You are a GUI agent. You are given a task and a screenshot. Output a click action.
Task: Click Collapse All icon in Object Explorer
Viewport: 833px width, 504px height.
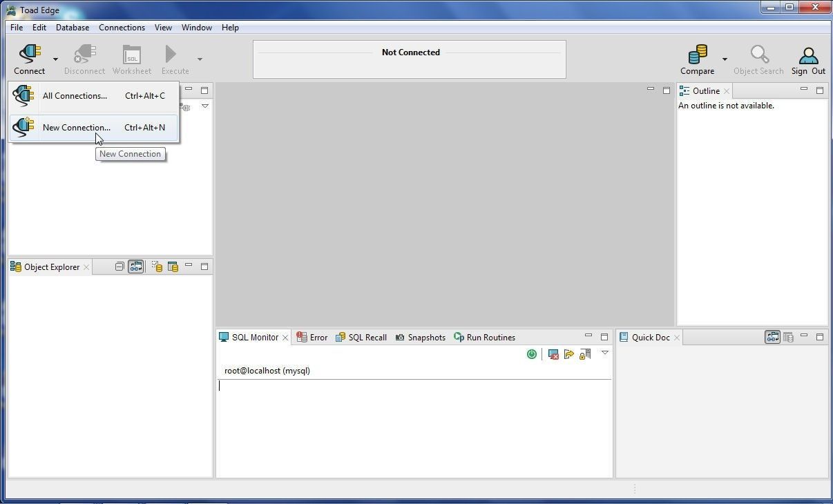point(119,266)
